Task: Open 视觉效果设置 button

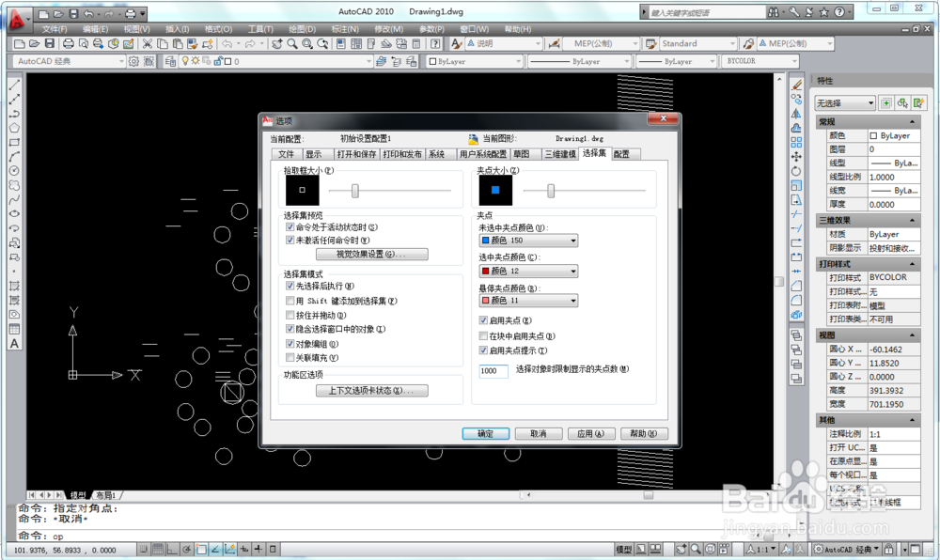Action: [x=371, y=254]
